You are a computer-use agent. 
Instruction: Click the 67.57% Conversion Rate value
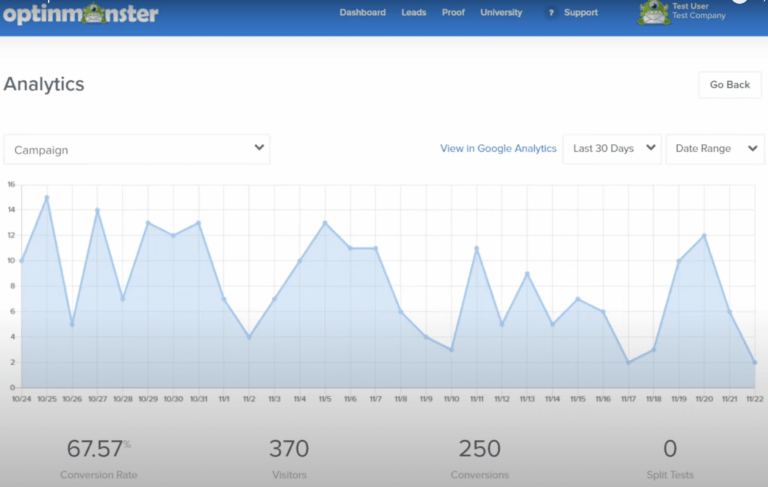tap(98, 449)
